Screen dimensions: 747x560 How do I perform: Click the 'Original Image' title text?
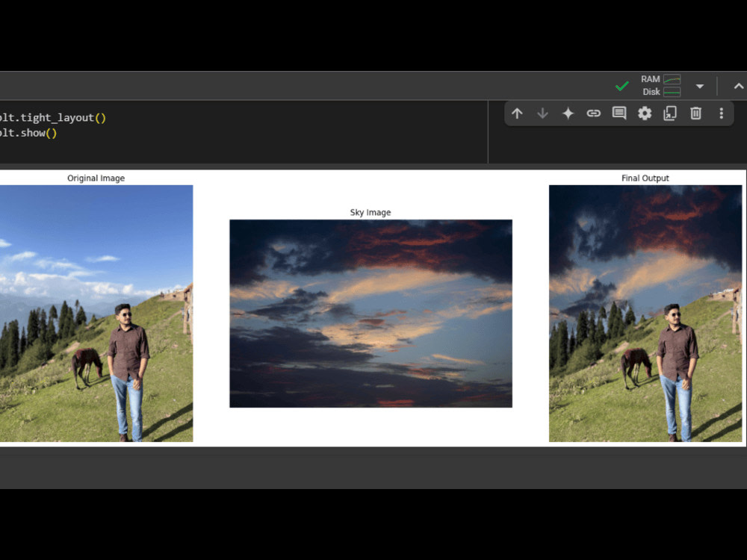96,178
